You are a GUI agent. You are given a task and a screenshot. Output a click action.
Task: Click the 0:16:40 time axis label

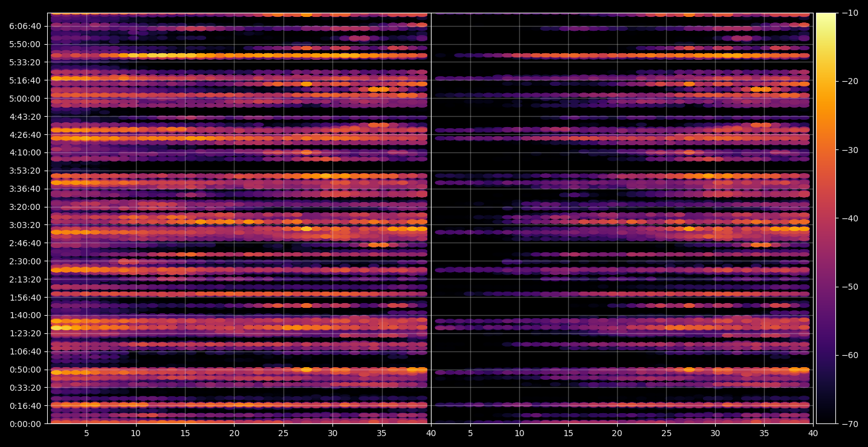pos(25,406)
